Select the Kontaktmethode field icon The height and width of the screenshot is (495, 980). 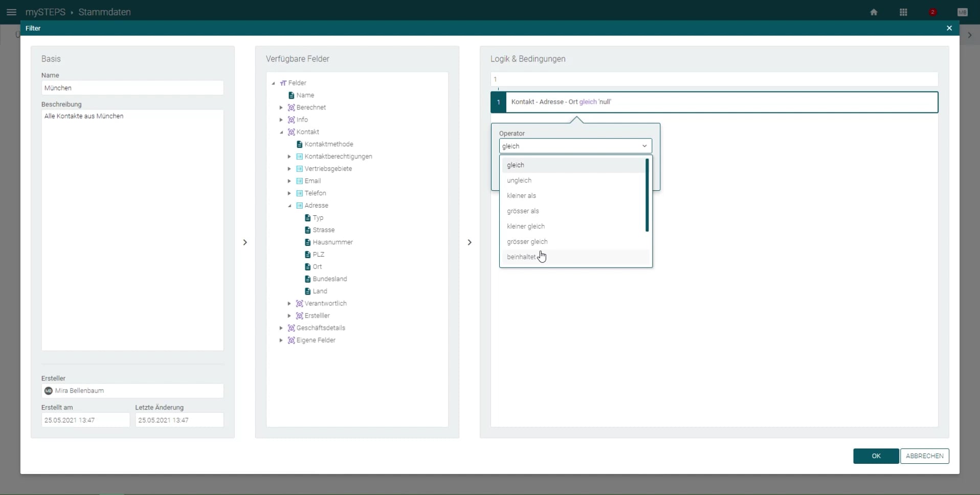coord(300,144)
